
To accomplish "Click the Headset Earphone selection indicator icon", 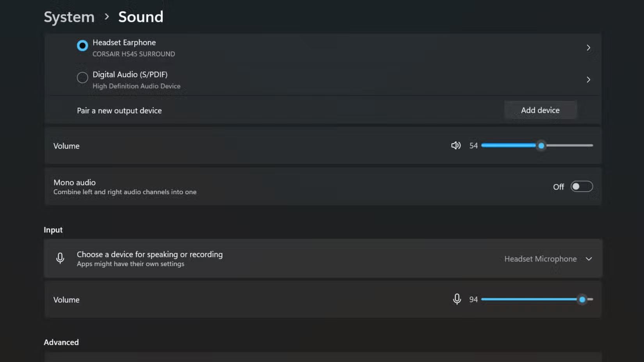I will click(x=82, y=46).
